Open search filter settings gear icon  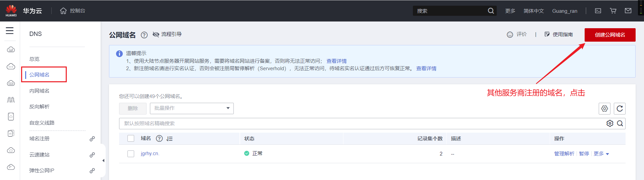point(610,123)
